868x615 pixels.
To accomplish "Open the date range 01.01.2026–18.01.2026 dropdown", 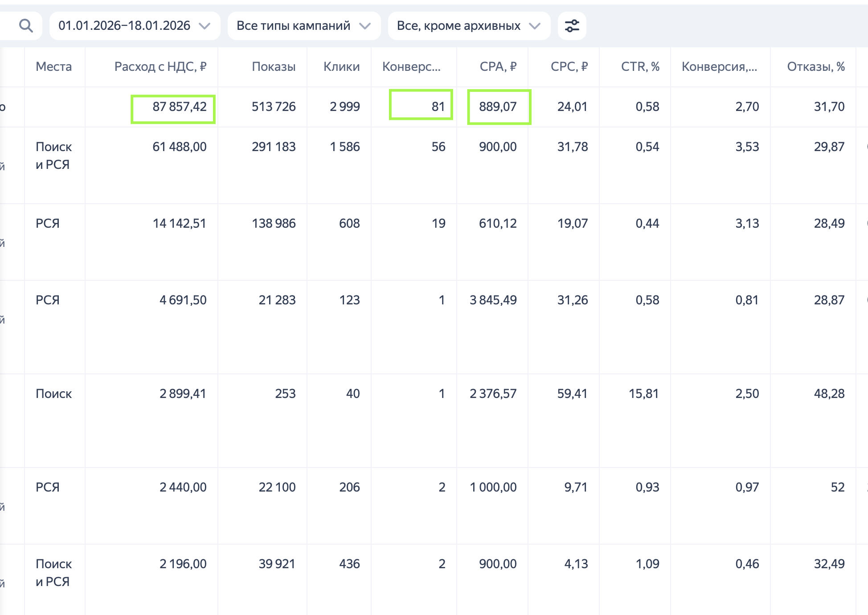I will point(134,26).
